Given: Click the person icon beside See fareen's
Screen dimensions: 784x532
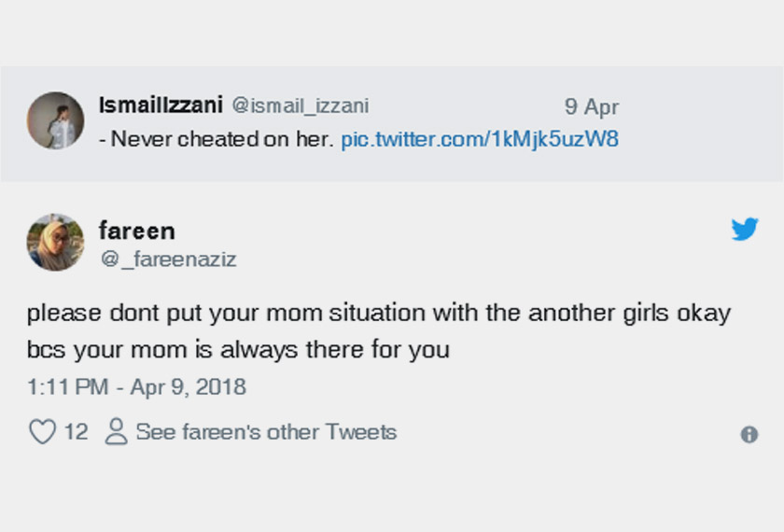Looking at the screenshot, I should [x=117, y=432].
